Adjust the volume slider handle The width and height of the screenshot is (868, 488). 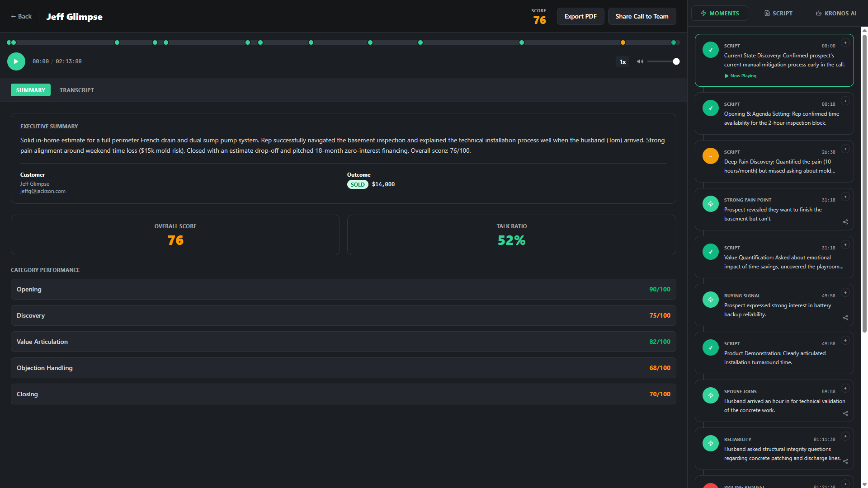coord(676,61)
